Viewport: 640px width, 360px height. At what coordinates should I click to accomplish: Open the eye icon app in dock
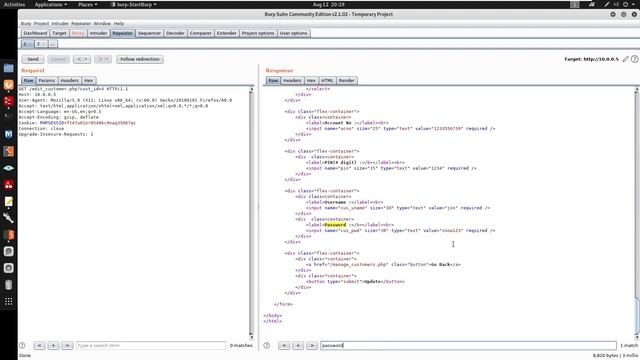coord(9,168)
